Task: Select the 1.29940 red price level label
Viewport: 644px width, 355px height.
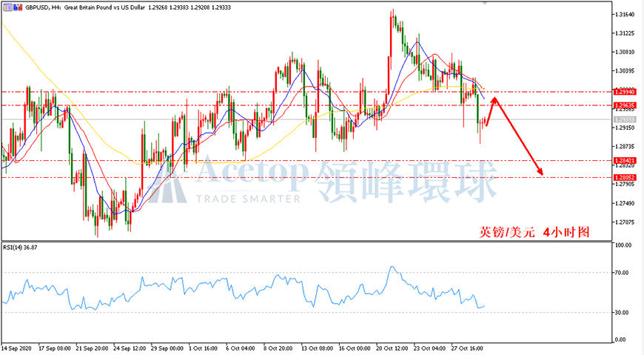Action: [625, 92]
